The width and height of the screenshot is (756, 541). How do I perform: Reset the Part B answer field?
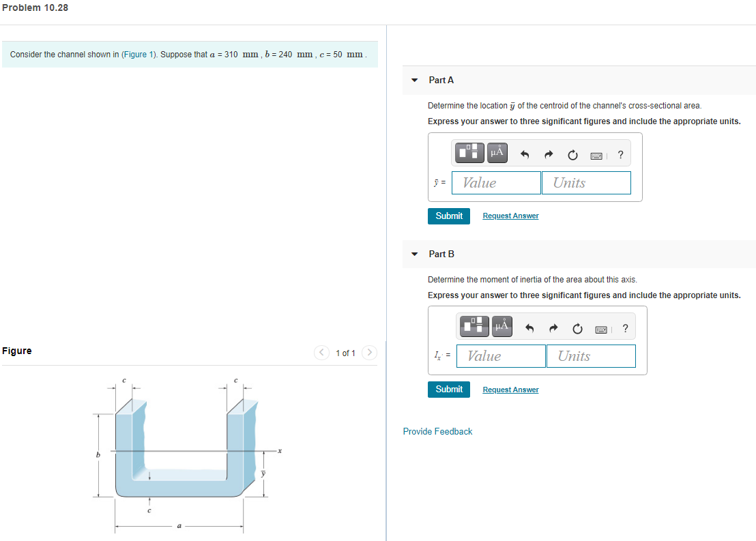point(577,328)
